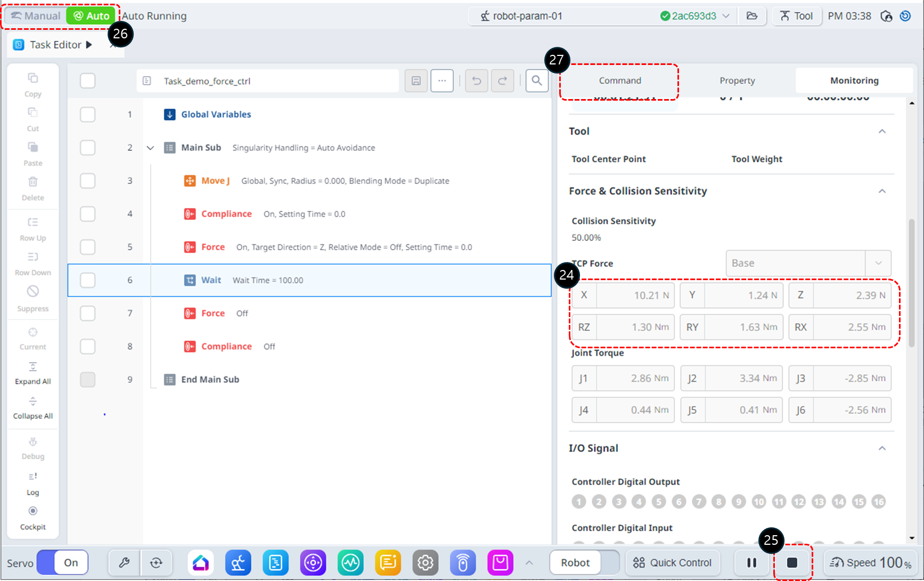The image size is (924, 581).
Task: Switch to the Command tab
Action: (x=619, y=80)
